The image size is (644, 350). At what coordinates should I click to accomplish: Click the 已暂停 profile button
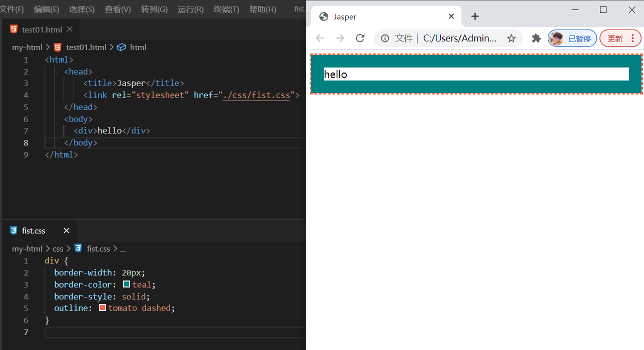(572, 38)
